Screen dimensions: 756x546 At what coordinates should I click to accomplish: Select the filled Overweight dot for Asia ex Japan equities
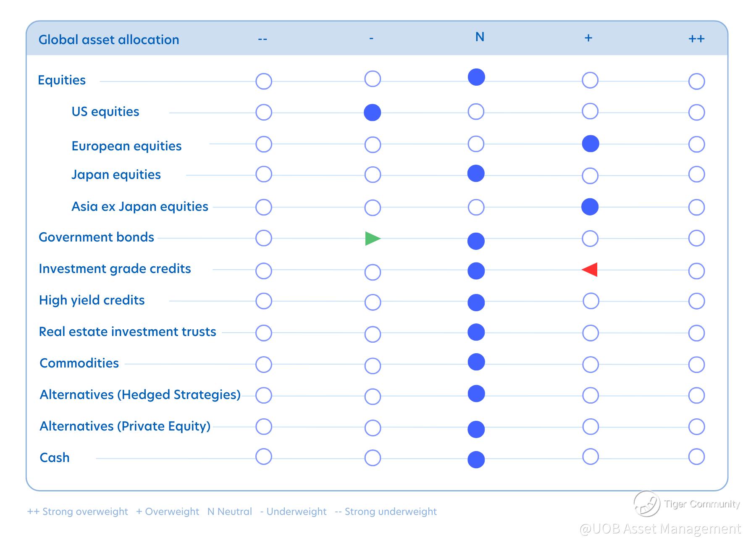[590, 207]
